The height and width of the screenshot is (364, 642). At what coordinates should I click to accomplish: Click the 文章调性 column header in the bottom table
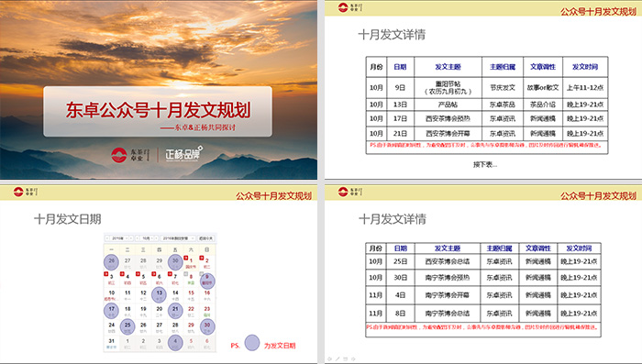(538, 248)
